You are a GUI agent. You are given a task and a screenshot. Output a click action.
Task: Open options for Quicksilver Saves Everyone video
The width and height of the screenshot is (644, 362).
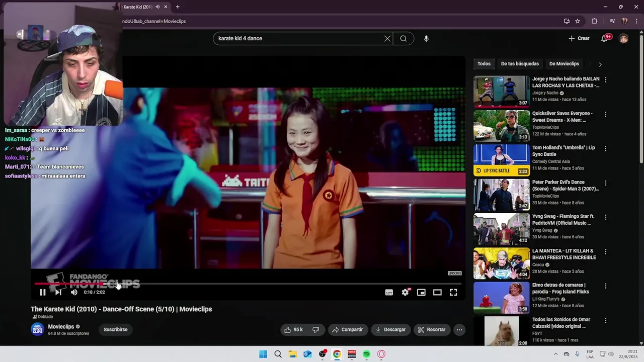click(606, 114)
